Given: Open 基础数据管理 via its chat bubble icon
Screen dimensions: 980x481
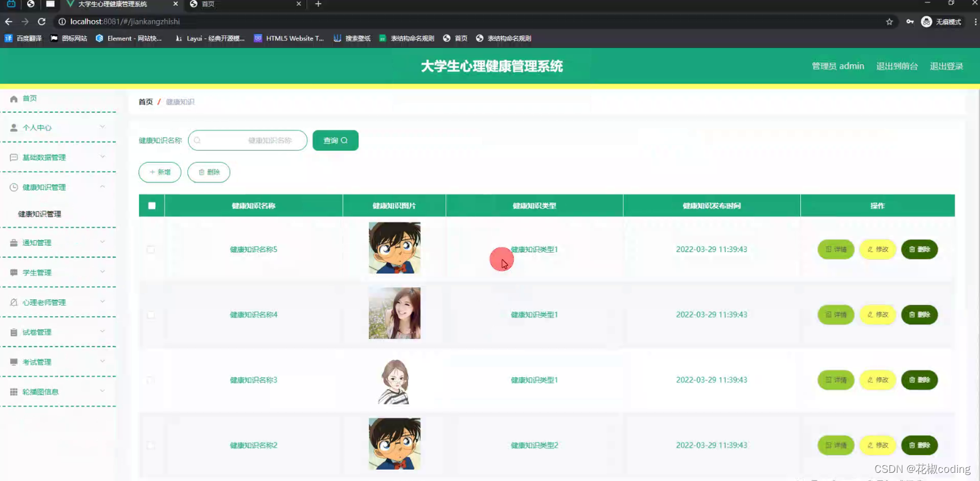Looking at the screenshot, I should point(13,157).
